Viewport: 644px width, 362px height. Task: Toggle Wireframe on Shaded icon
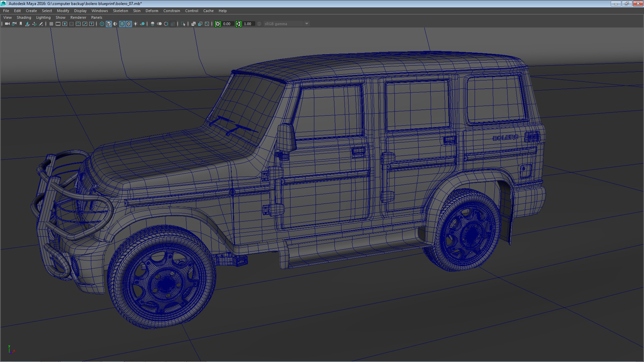(x=122, y=24)
